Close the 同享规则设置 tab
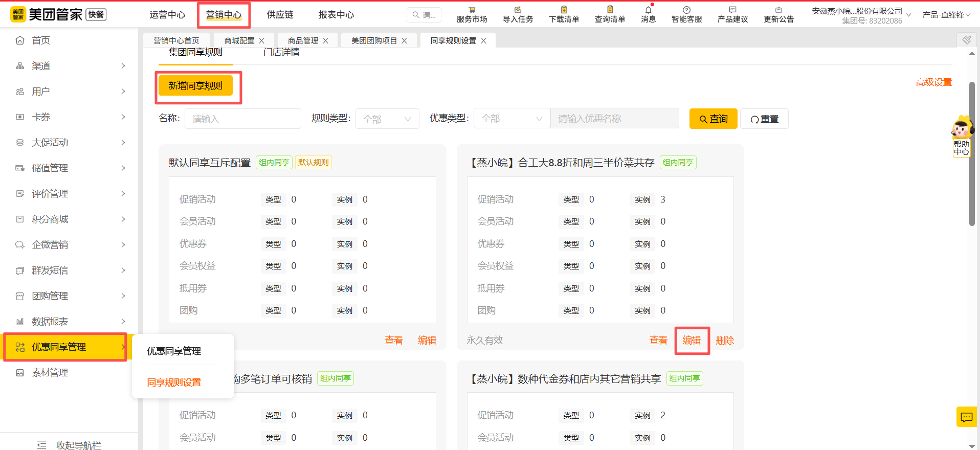980x450 pixels. click(x=483, y=41)
